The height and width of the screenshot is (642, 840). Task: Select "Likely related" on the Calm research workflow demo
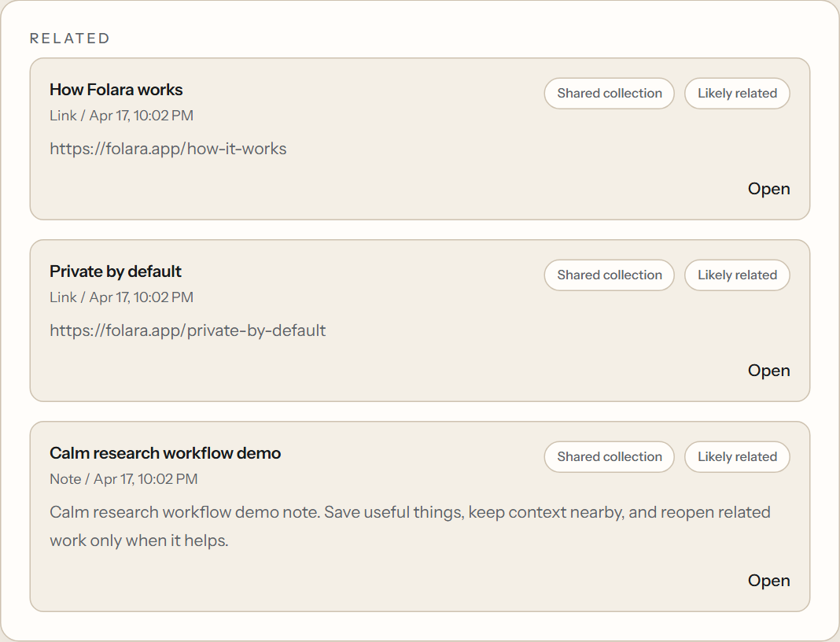pos(737,456)
